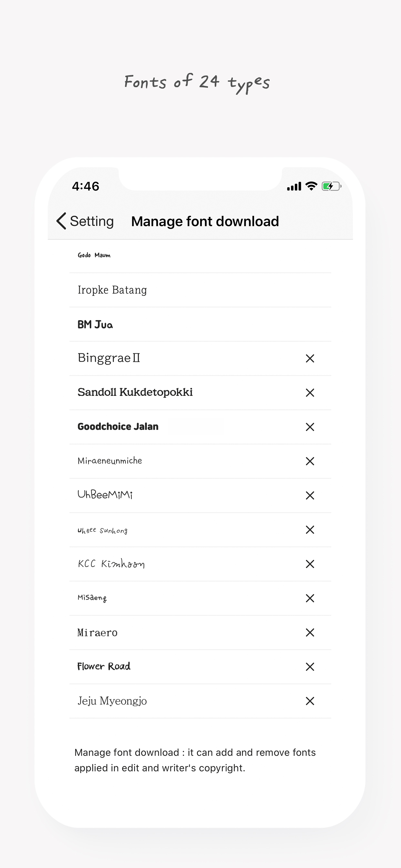This screenshot has height=868, width=401.
Task: Tap the cellular signal bars icon
Action: (x=293, y=186)
